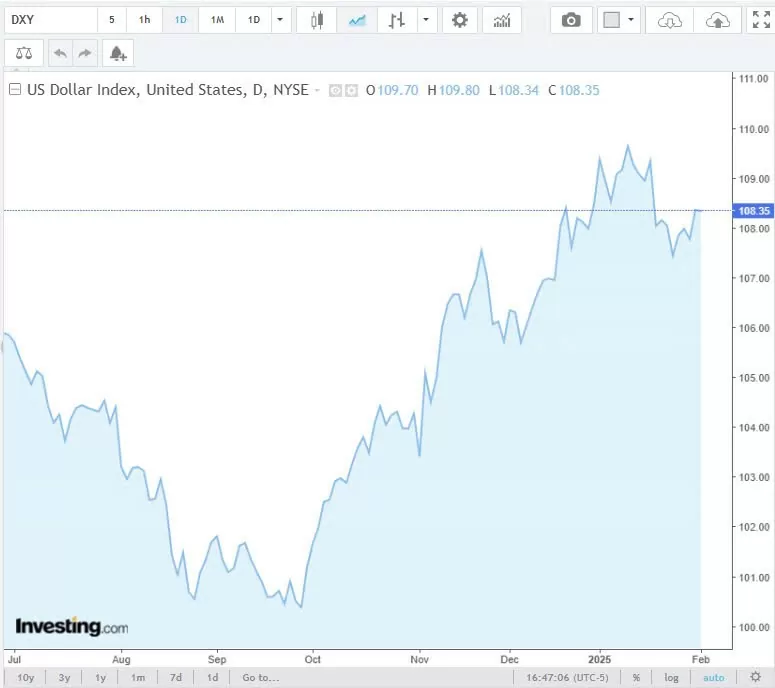The width and height of the screenshot is (775, 688).
Task: Open the indicators icon
Action: coord(502,20)
